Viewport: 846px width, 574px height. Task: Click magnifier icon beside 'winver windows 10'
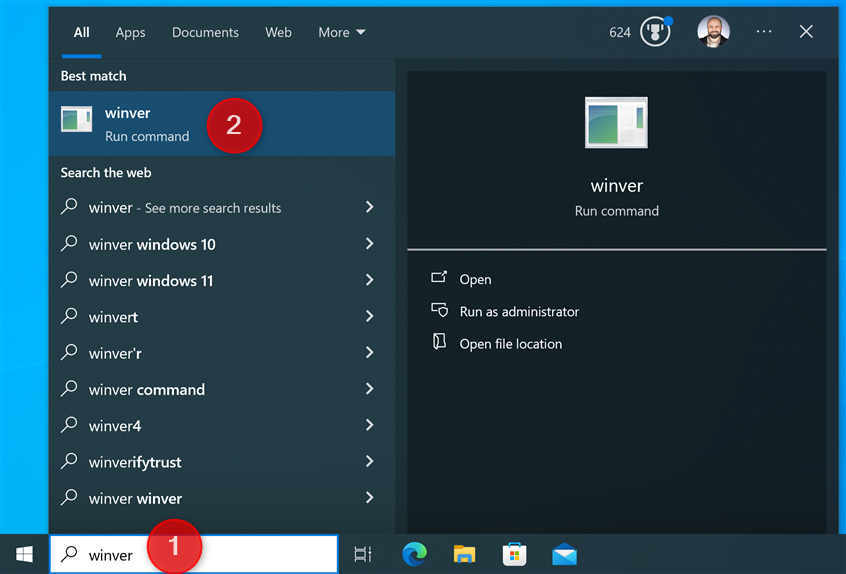(69, 243)
